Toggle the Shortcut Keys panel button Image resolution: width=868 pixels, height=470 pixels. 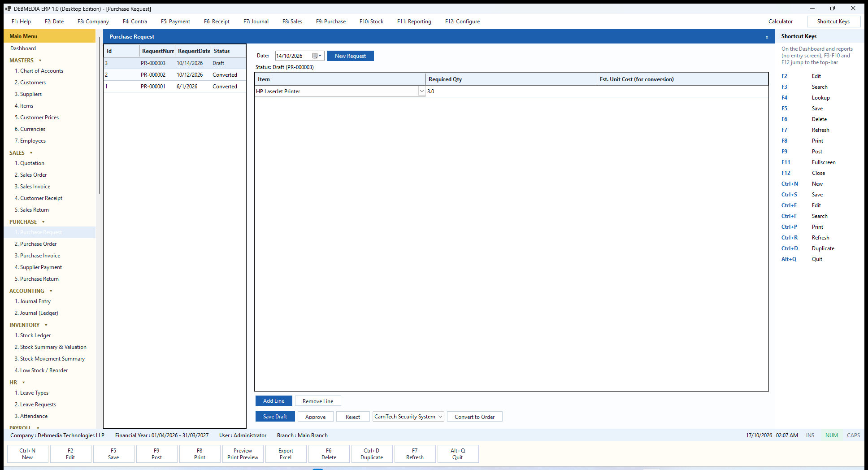[833, 22]
